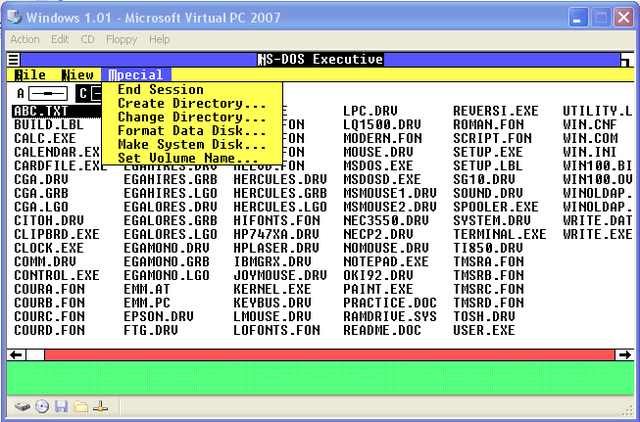
Task: Select CLIPBRD.EXE
Action: pos(57,235)
